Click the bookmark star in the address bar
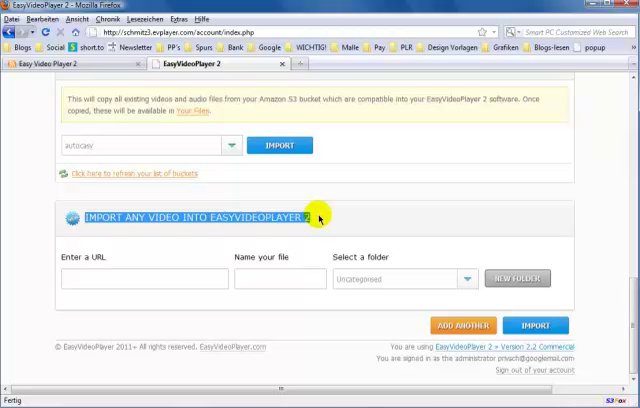 pos(482,32)
